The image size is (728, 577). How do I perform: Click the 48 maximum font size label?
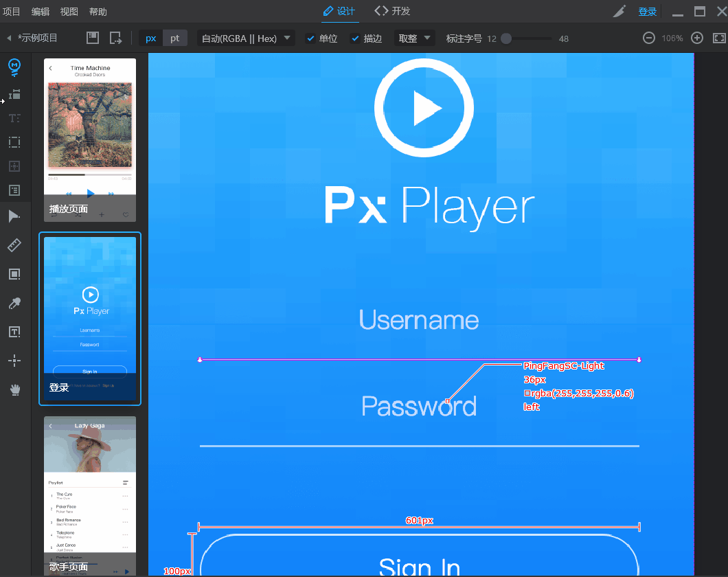564,38
